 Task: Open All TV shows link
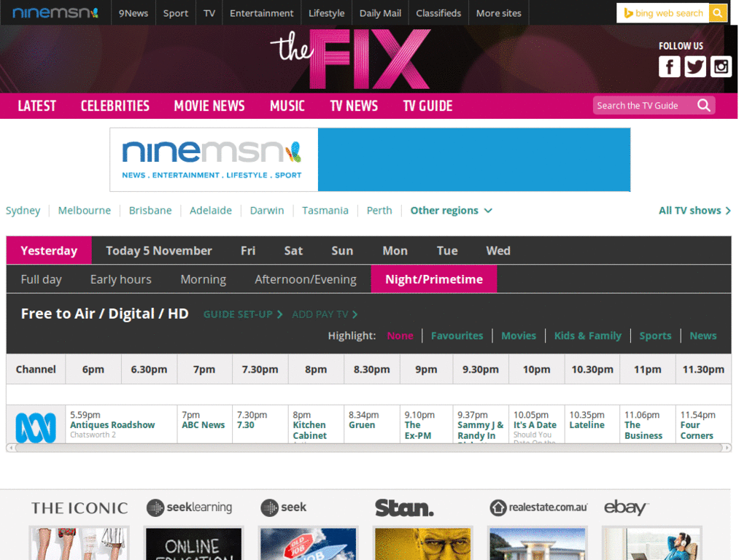coord(694,211)
